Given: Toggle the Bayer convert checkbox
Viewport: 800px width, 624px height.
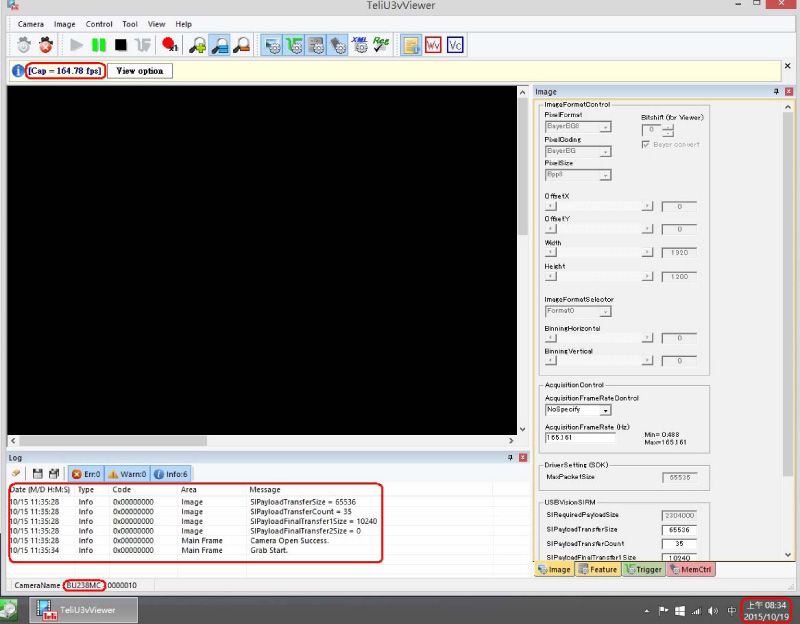Looking at the screenshot, I should click(x=646, y=144).
